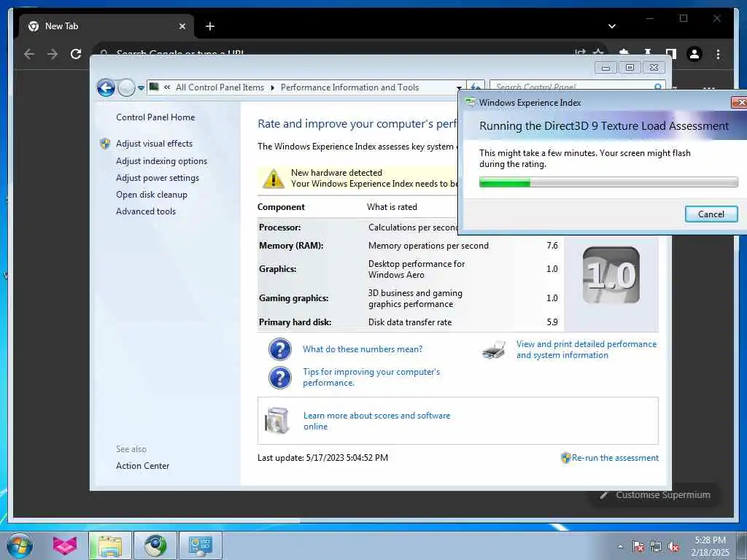Image resolution: width=747 pixels, height=560 pixels.
Task: Reload the browser page
Action: coord(76,54)
